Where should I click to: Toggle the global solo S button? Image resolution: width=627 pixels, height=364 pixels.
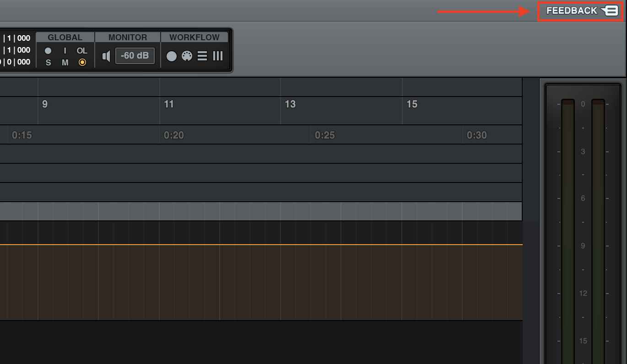[x=48, y=63]
